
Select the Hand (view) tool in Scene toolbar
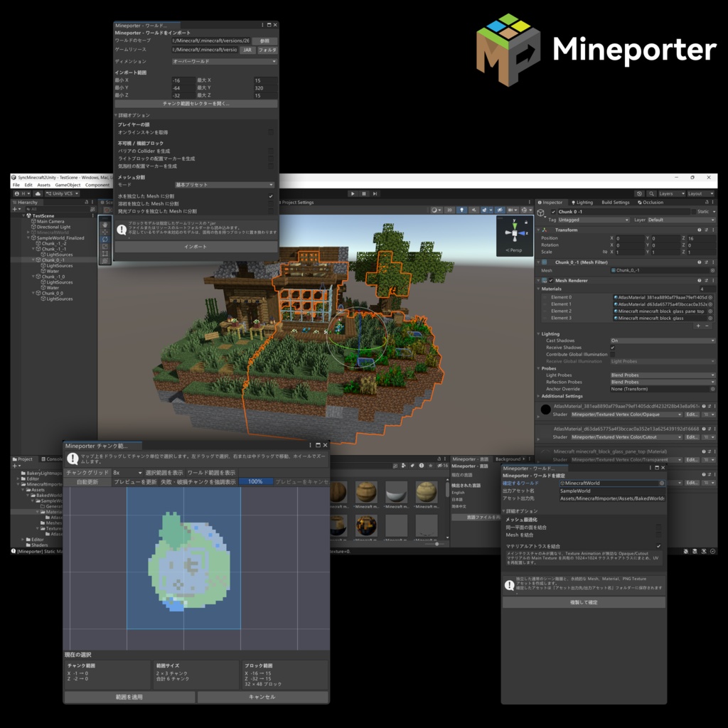click(105, 225)
